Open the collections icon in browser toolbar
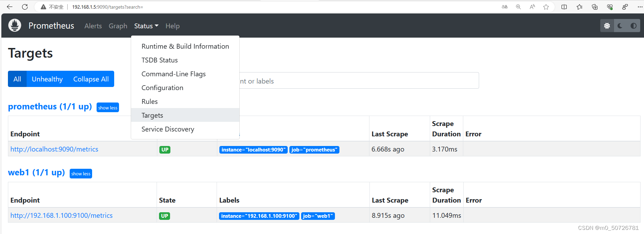The width and height of the screenshot is (644, 234). (595, 7)
